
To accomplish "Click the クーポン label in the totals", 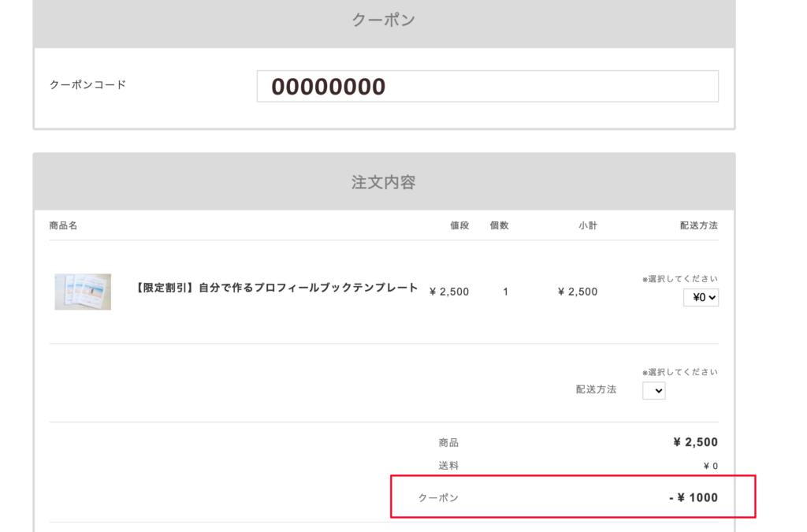I will pos(437,498).
